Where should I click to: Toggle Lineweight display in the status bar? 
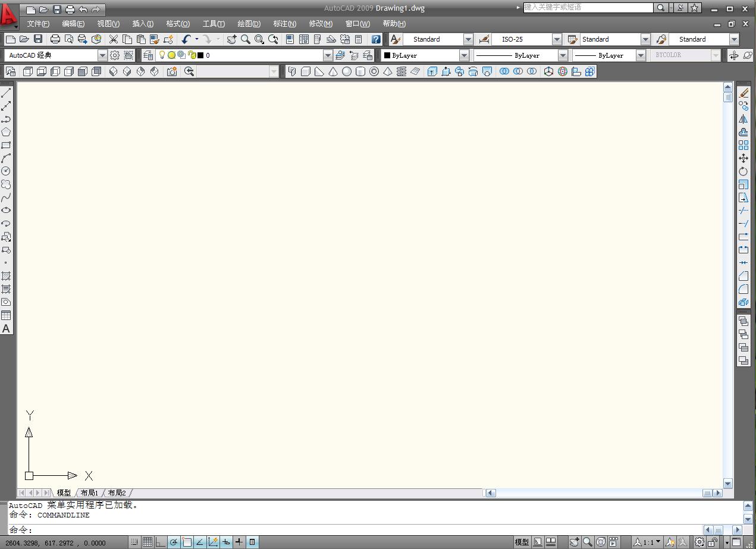pos(239,542)
